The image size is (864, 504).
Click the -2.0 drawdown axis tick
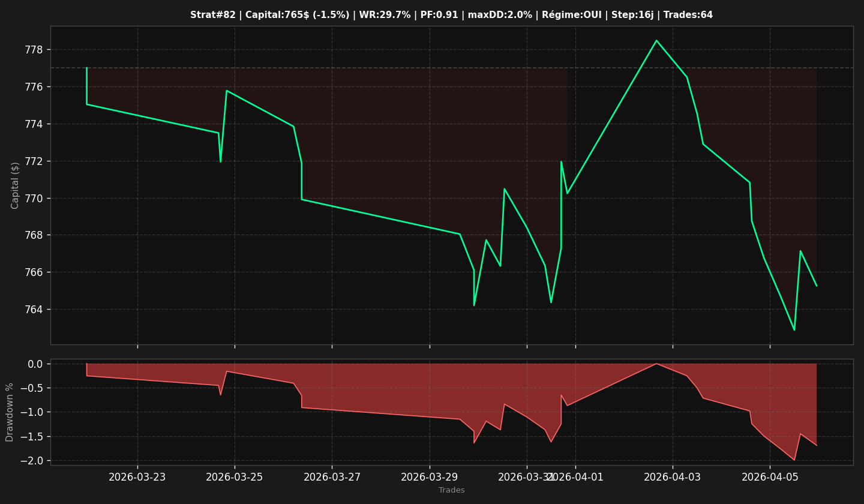click(x=32, y=461)
